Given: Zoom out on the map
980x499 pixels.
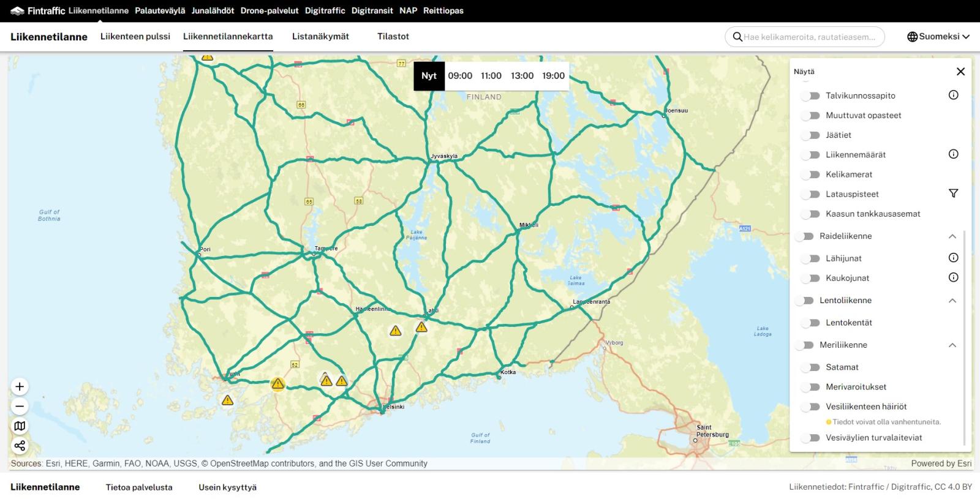Looking at the screenshot, I should click(20, 407).
